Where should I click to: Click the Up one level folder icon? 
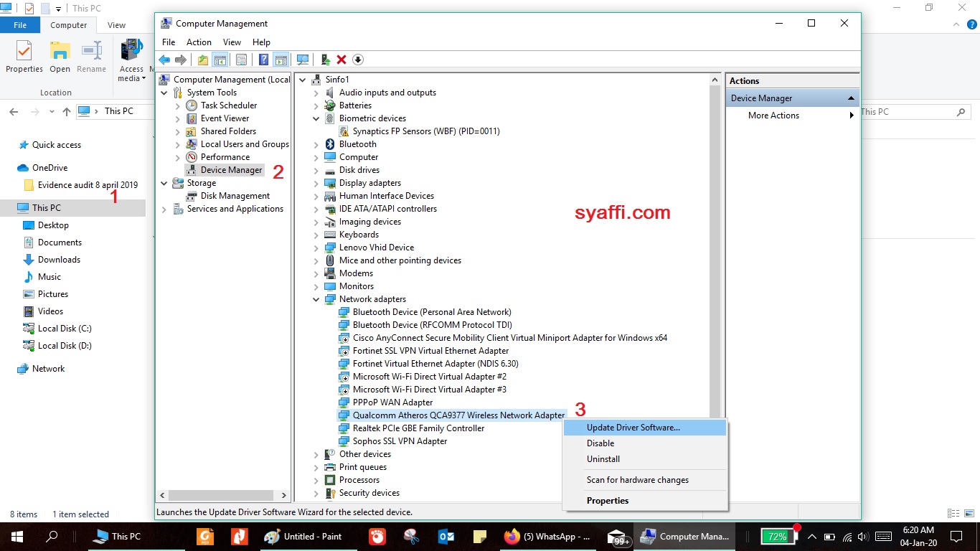203,60
